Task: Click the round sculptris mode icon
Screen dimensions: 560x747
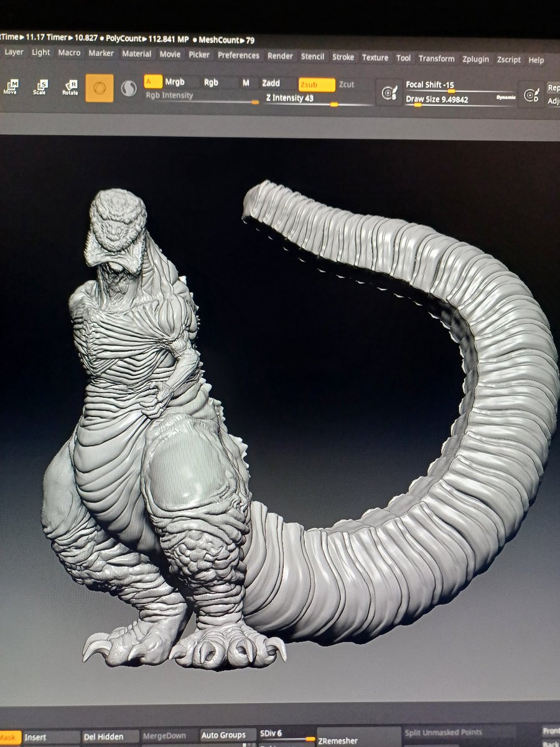Action: 128,90
